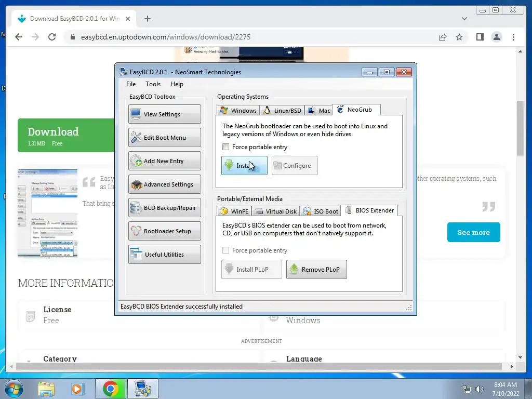Bookmark this page with the star icon
This screenshot has width=532, height=399.
coord(459,37)
